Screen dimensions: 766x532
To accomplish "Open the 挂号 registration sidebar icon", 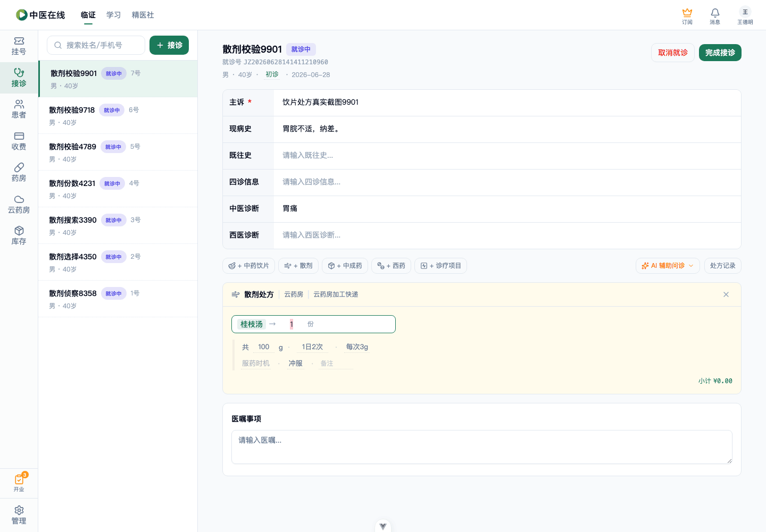I will pyautogui.click(x=19, y=46).
